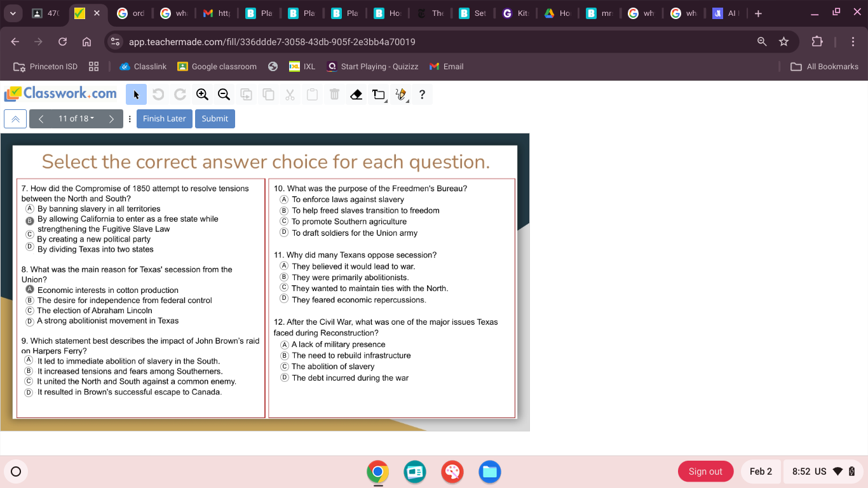868x488 pixels.
Task: Open the three-dot options next to Finish Later
Action: [130, 119]
